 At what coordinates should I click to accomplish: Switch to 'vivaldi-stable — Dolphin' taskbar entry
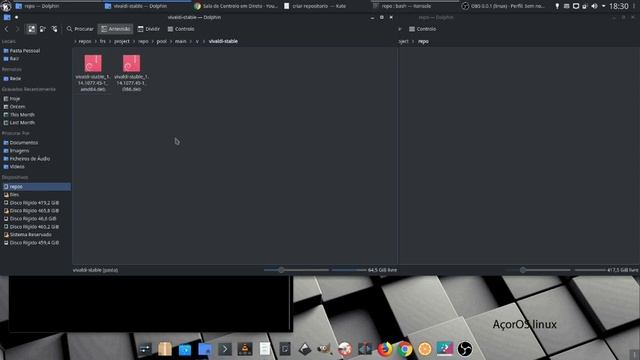pos(146,6)
